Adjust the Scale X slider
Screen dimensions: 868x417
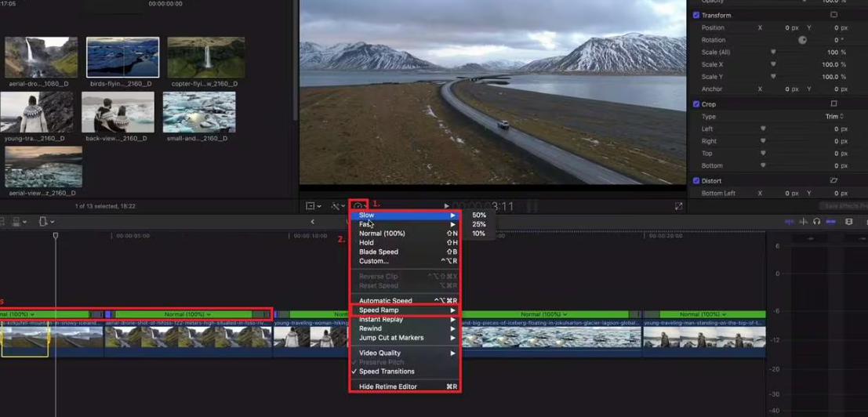pos(773,64)
